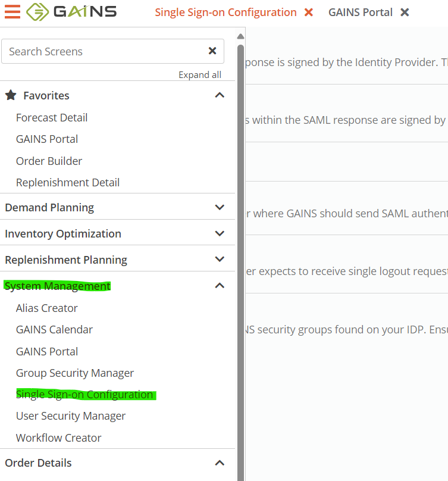Open Forecast Detail from Favorites
The width and height of the screenshot is (448, 481).
52,117
